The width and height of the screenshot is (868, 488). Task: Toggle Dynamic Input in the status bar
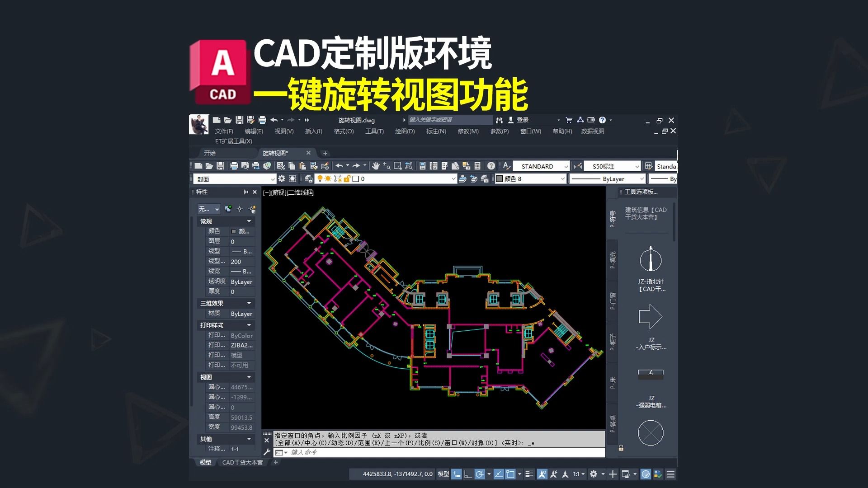coord(457,474)
